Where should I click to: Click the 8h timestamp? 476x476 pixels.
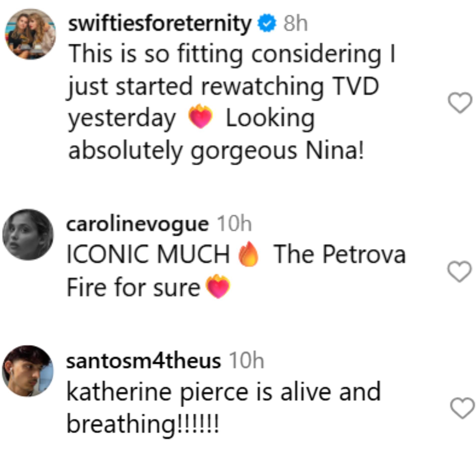tap(295, 24)
